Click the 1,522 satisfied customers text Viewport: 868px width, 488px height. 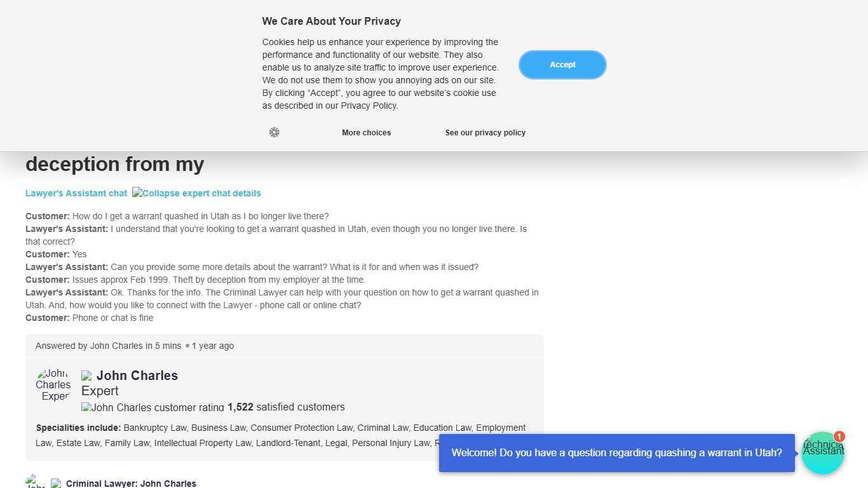click(286, 407)
